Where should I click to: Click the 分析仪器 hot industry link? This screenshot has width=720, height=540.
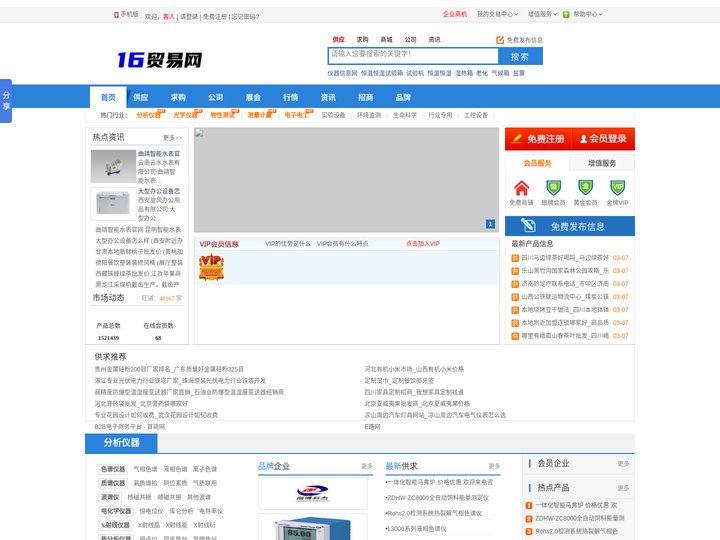(x=148, y=115)
